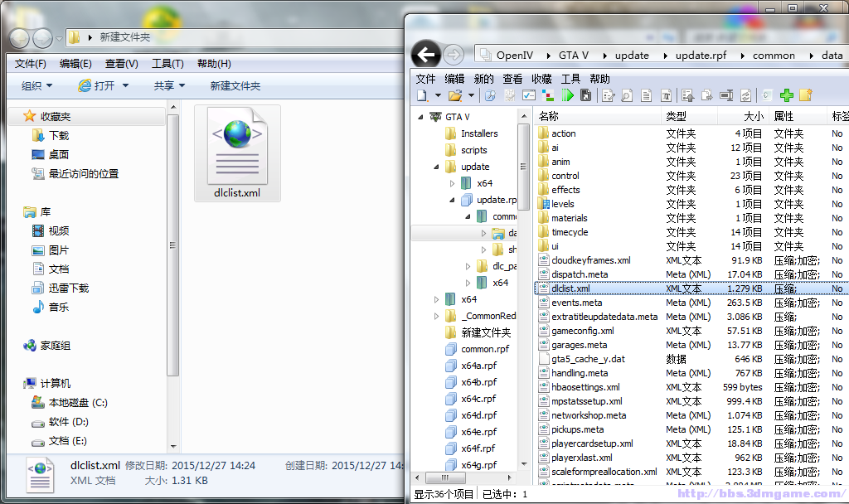The image size is (849, 504).
Task: Sort the list by the 大小 column header
Action: tap(753, 117)
